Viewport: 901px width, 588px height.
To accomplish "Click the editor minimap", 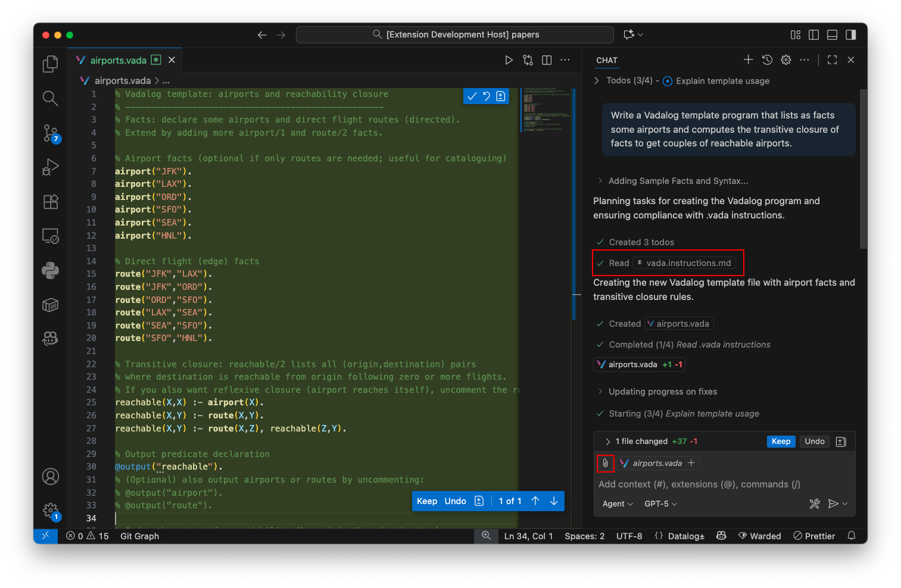I will [546, 110].
